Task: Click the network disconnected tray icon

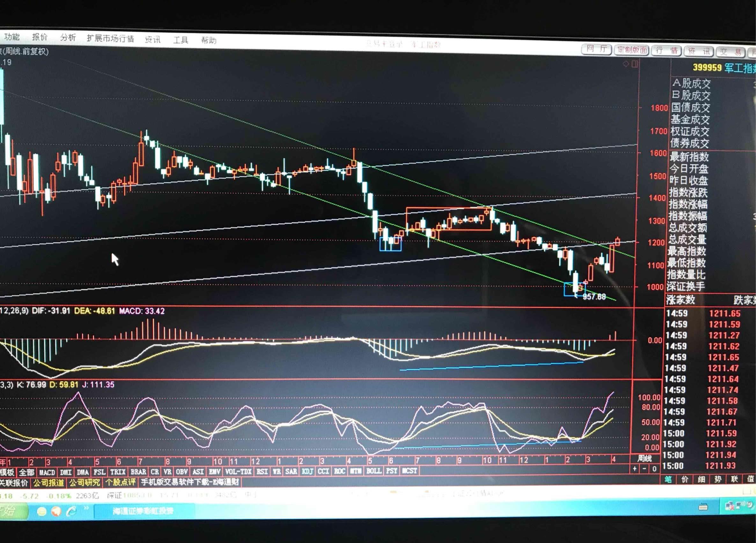Action: click(x=729, y=506)
